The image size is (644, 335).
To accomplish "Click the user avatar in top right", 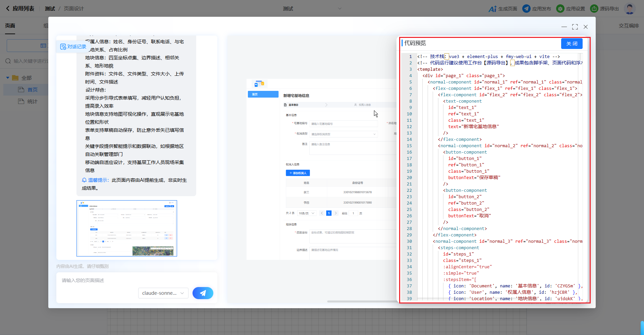I will [x=629, y=9].
